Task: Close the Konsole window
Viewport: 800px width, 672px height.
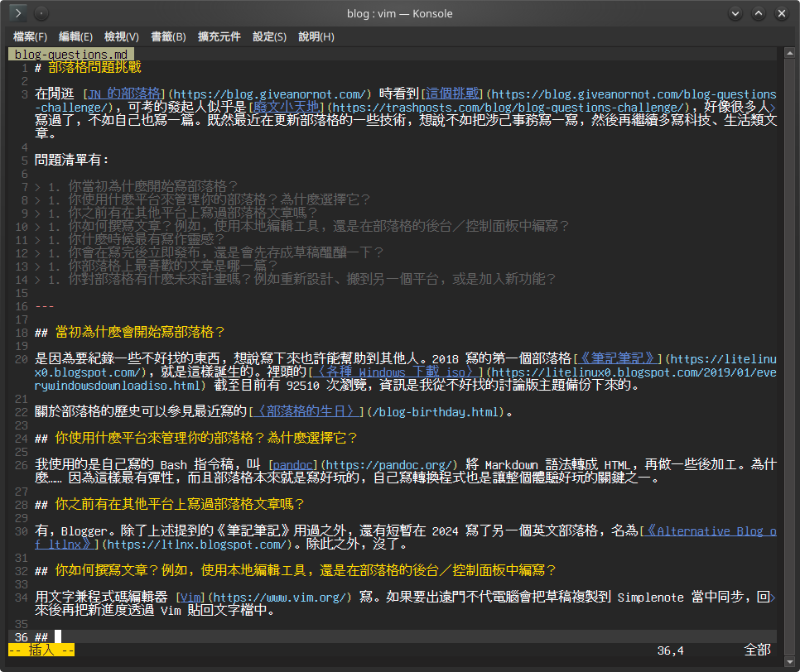Action: click(782, 13)
